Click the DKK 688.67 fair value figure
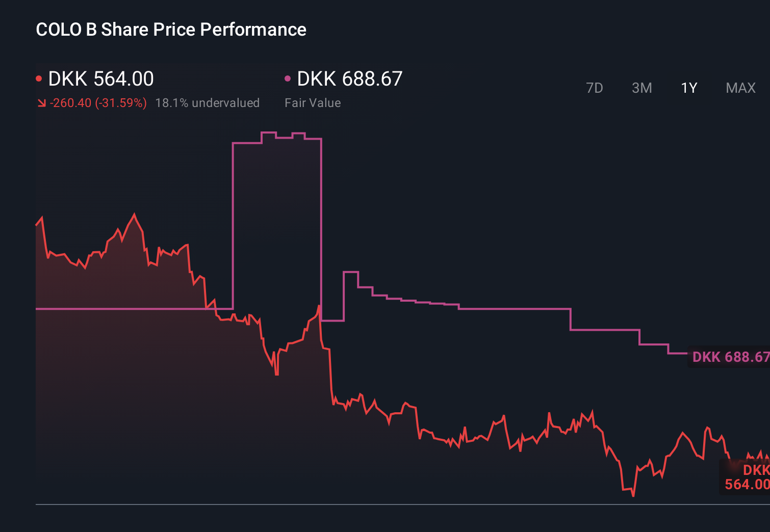This screenshot has width=770, height=532. tap(349, 78)
